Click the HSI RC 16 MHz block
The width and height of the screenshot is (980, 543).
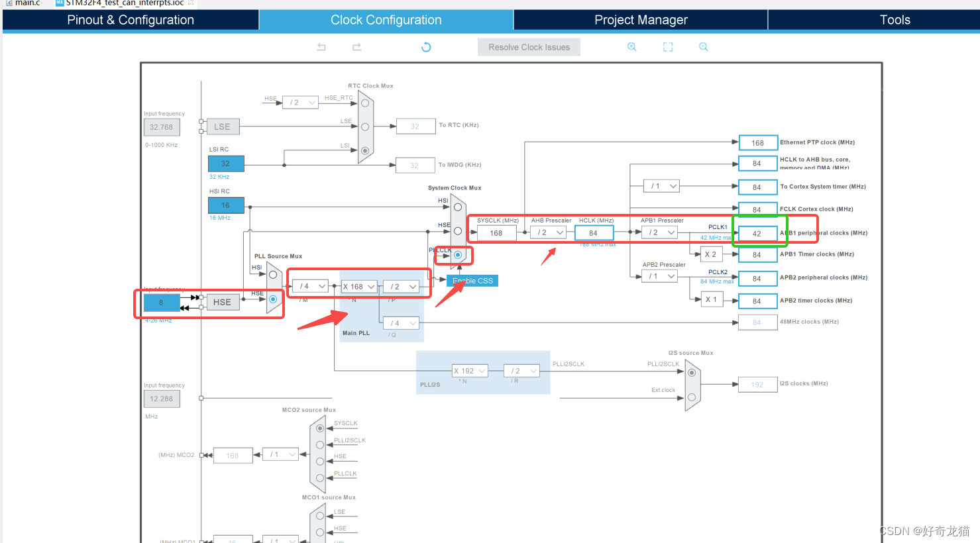point(226,205)
